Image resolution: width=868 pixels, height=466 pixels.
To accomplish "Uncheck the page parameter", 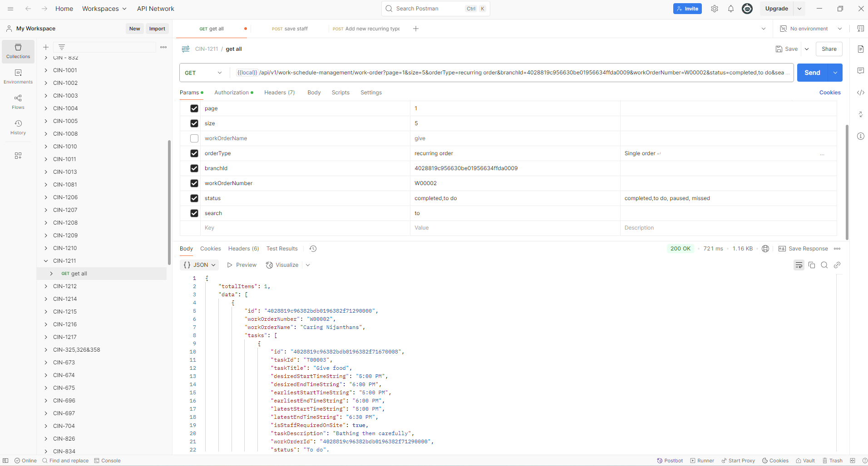I will (194, 108).
